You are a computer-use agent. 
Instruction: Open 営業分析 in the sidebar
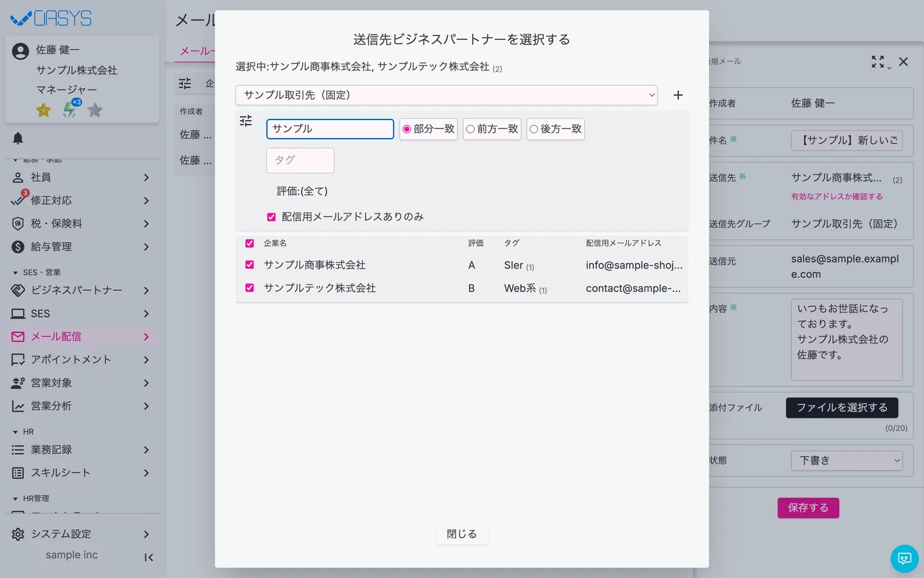click(x=82, y=406)
